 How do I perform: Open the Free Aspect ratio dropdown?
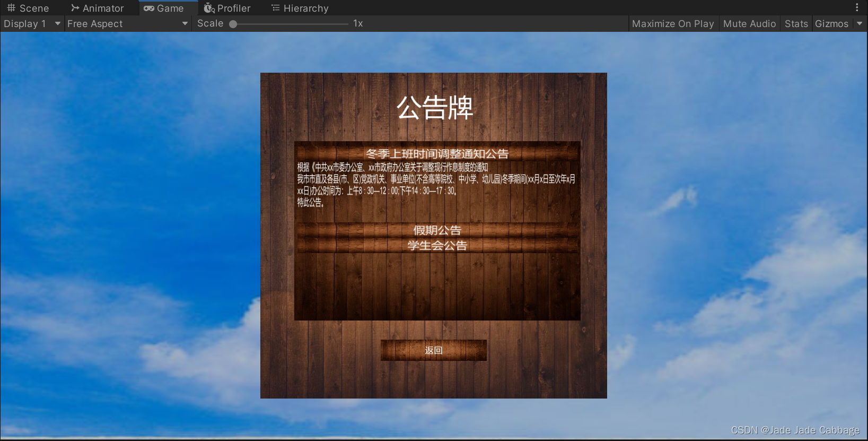[x=128, y=24]
